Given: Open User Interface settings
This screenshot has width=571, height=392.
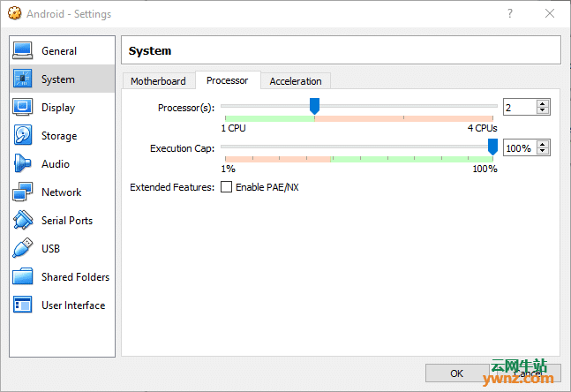Looking at the screenshot, I should [63, 305].
